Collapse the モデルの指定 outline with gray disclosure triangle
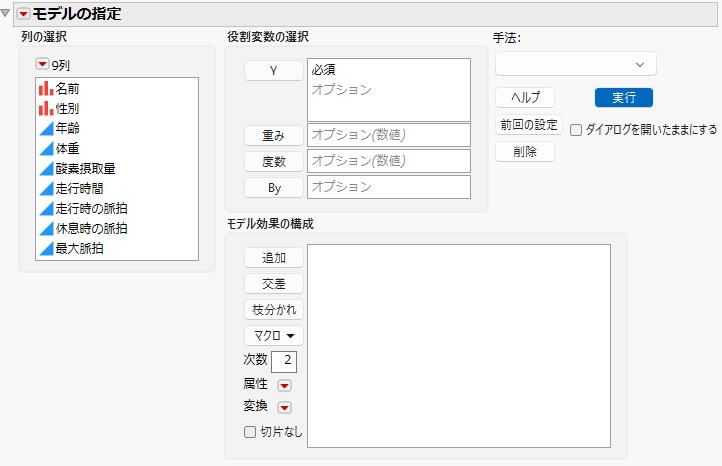 pos(6,13)
